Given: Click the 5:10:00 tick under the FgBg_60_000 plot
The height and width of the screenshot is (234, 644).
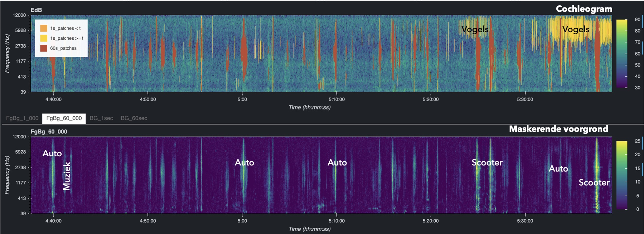Looking at the screenshot, I should click(x=337, y=221).
